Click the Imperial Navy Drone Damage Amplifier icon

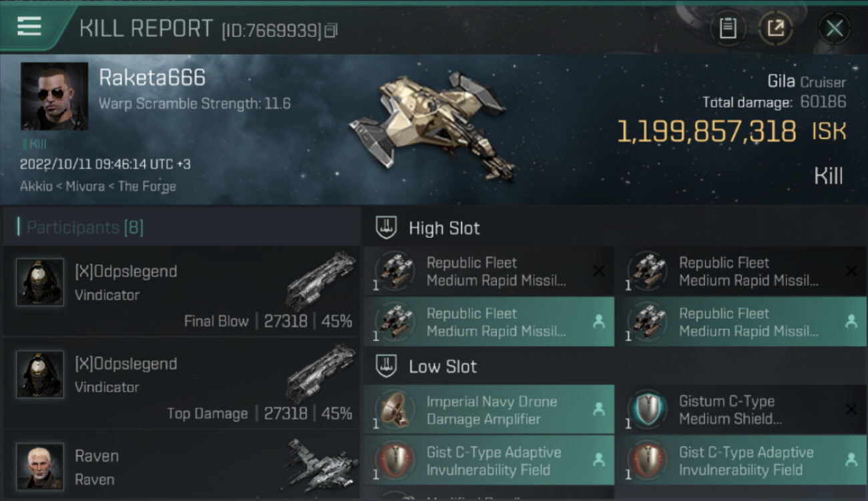pyautogui.click(x=394, y=409)
